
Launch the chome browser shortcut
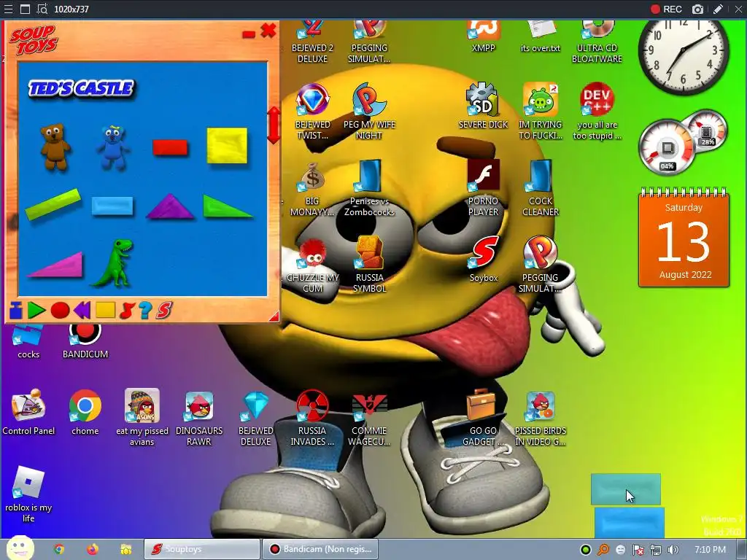(85, 413)
